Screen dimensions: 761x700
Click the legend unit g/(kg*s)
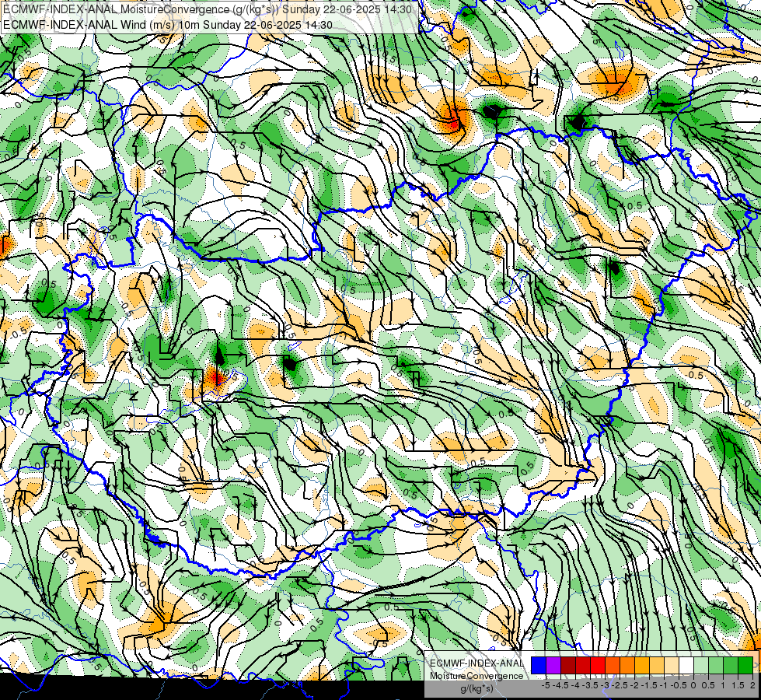477,688
